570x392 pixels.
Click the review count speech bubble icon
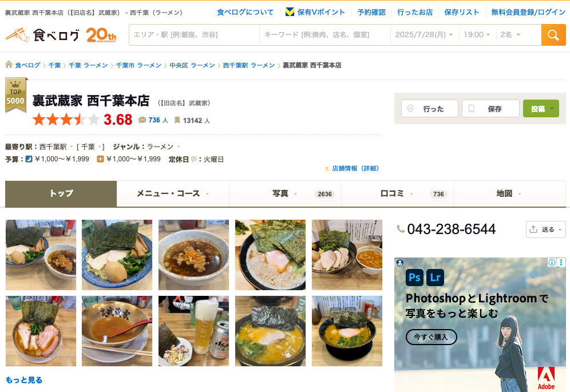142,120
